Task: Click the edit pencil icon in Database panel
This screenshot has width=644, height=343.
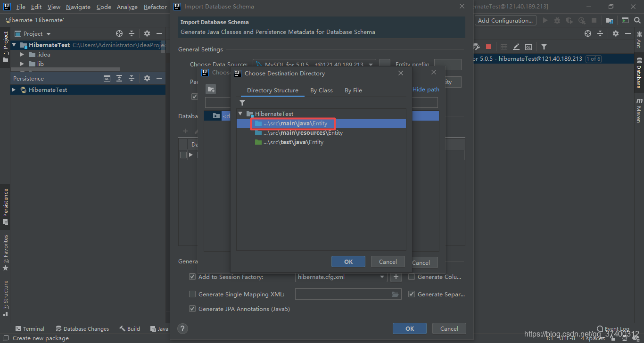Action: (x=516, y=47)
